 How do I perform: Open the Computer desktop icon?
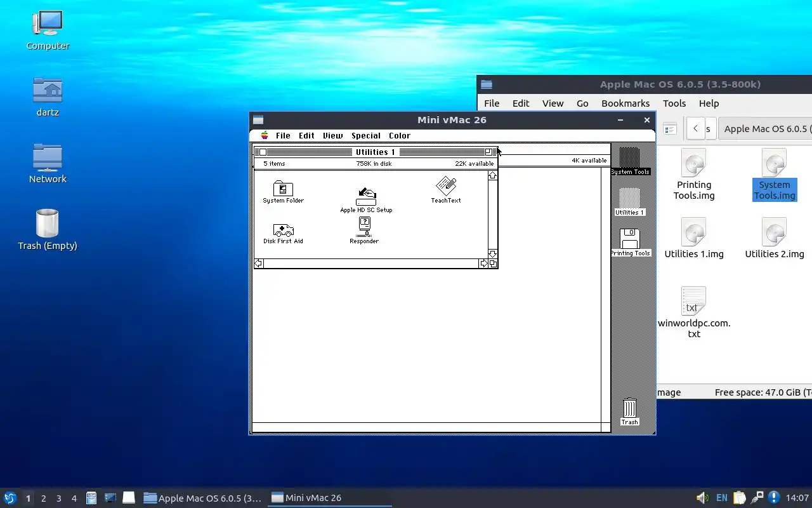pyautogui.click(x=48, y=30)
